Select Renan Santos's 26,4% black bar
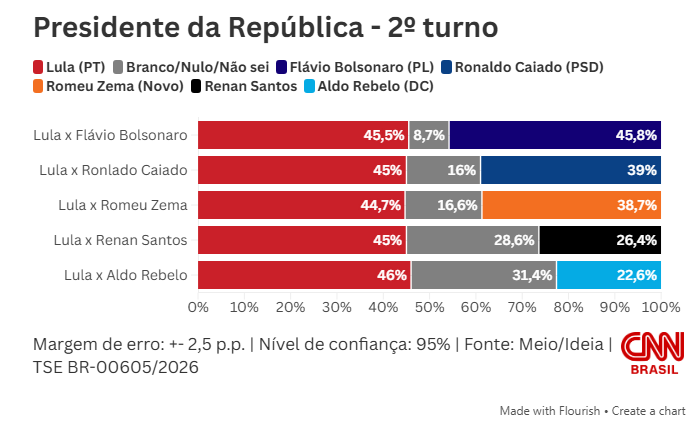Viewport: 699px width, 421px height. pyautogui.click(x=599, y=240)
